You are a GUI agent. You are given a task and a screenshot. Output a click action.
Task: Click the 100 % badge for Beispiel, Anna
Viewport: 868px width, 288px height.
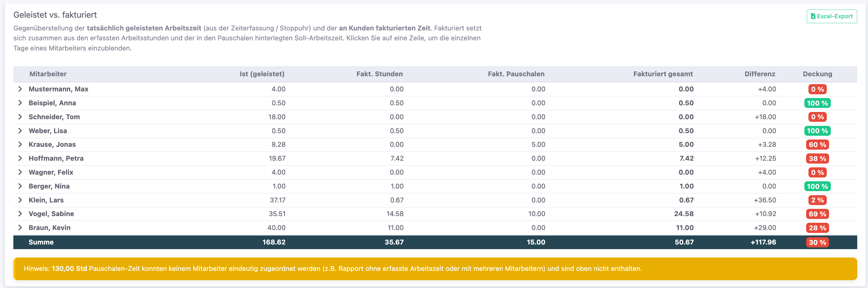pyautogui.click(x=817, y=103)
